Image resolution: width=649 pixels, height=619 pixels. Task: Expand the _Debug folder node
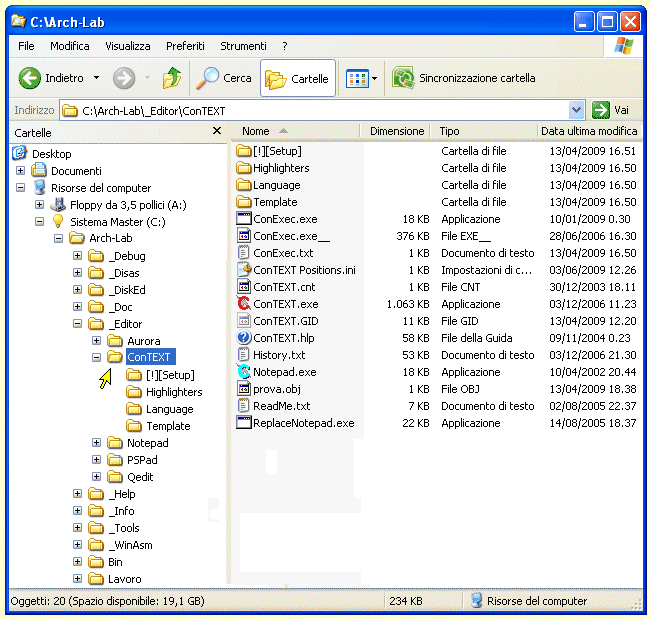click(77, 255)
